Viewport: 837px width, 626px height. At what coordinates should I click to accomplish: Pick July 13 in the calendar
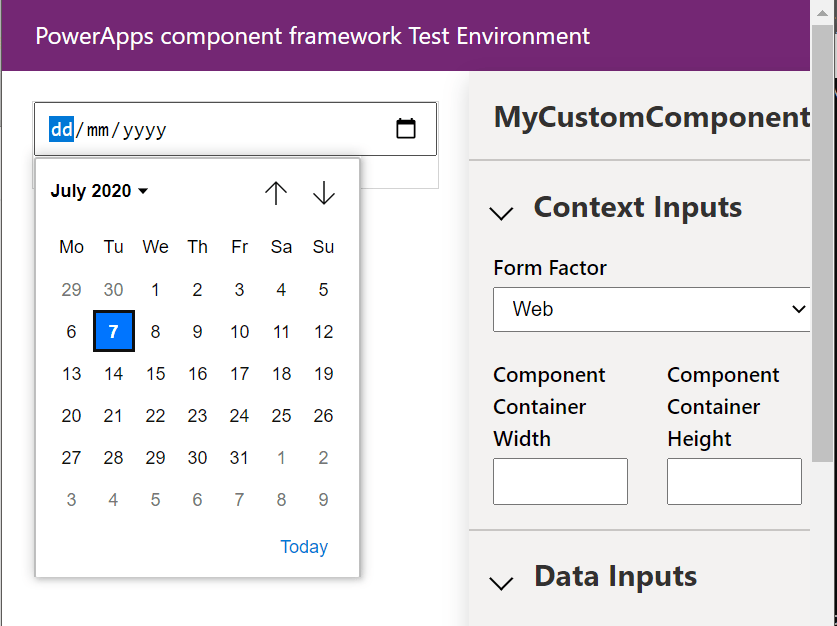click(72, 374)
